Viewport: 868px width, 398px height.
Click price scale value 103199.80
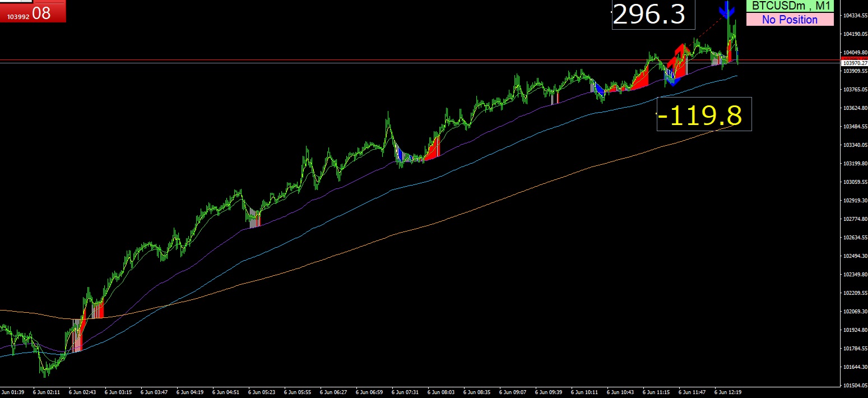click(x=855, y=163)
